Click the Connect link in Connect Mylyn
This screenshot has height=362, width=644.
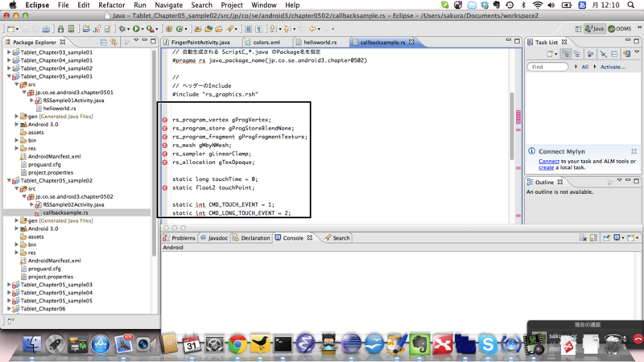[x=549, y=162]
